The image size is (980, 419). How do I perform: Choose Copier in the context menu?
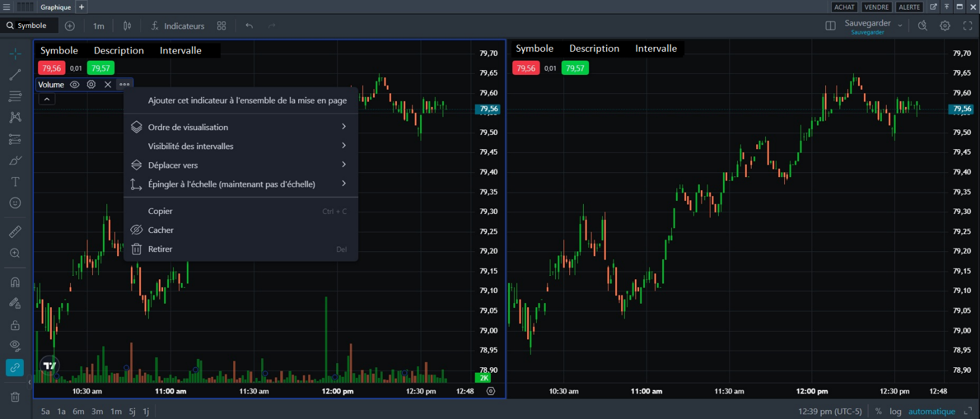click(160, 212)
